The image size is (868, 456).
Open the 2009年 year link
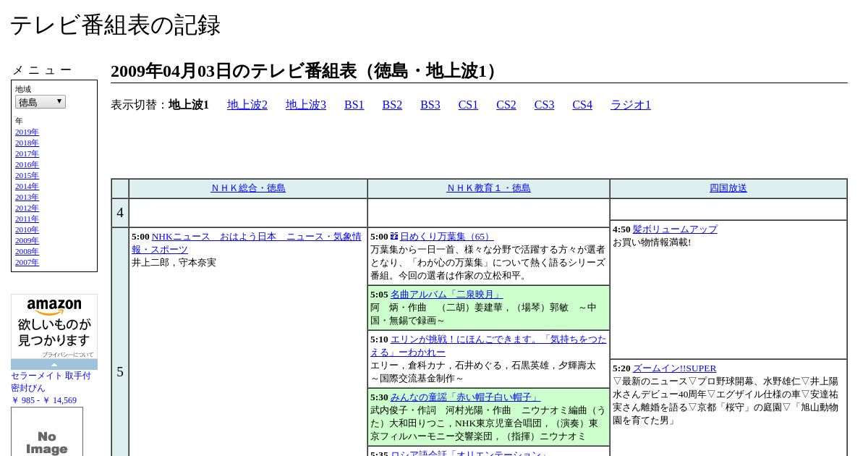[27, 240]
